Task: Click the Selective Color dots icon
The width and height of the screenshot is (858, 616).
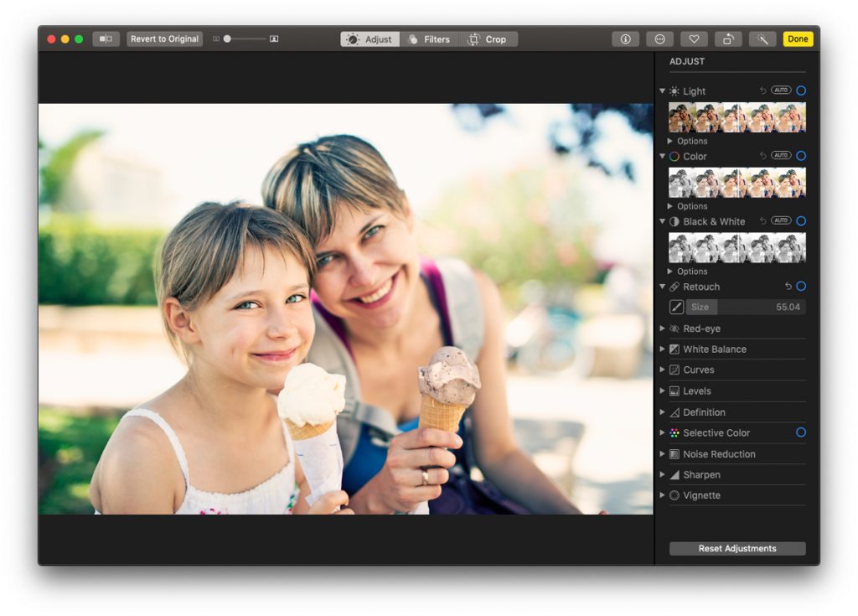Action: (675, 433)
